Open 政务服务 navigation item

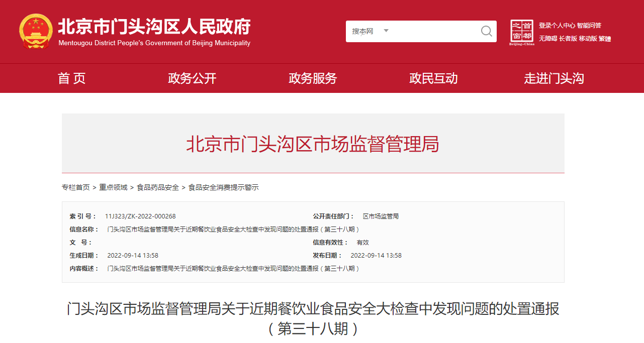pyautogui.click(x=313, y=78)
